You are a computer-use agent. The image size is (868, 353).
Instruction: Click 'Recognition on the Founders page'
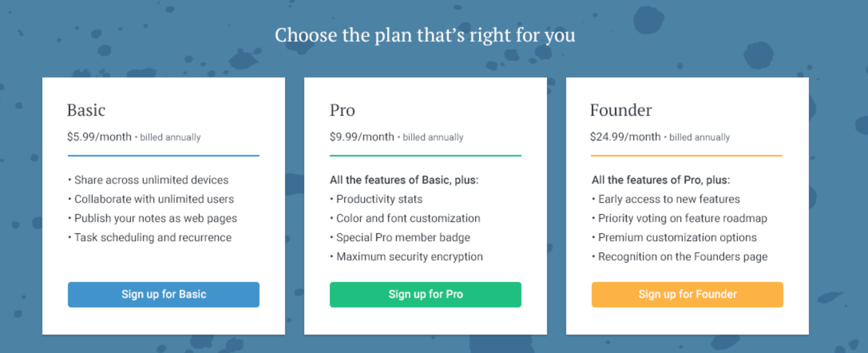tap(682, 257)
